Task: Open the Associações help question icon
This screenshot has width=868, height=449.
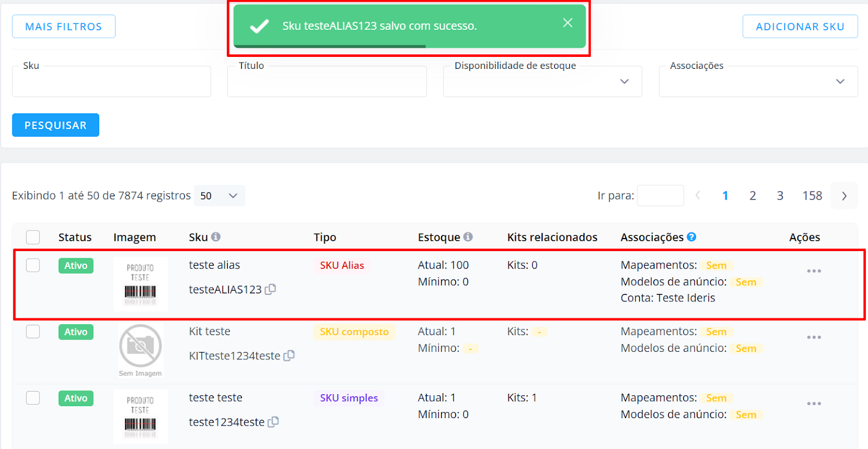Action: [x=692, y=237]
